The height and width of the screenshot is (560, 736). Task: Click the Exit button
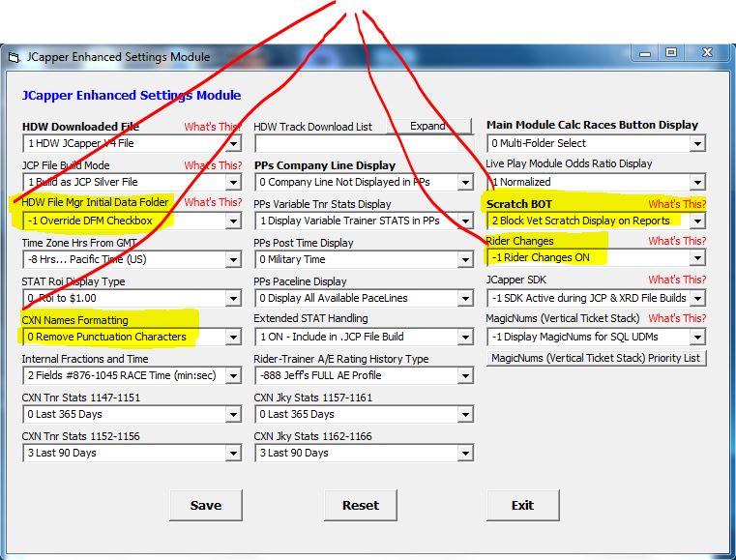tap(523, 505)
